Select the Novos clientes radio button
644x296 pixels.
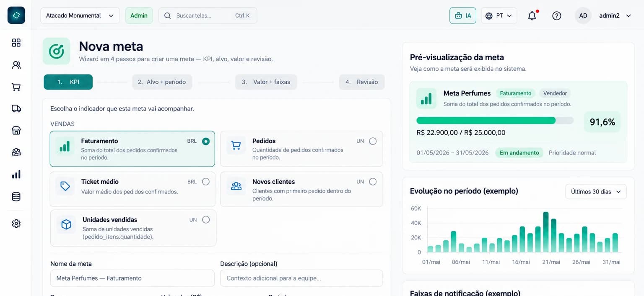click(373, 182)
